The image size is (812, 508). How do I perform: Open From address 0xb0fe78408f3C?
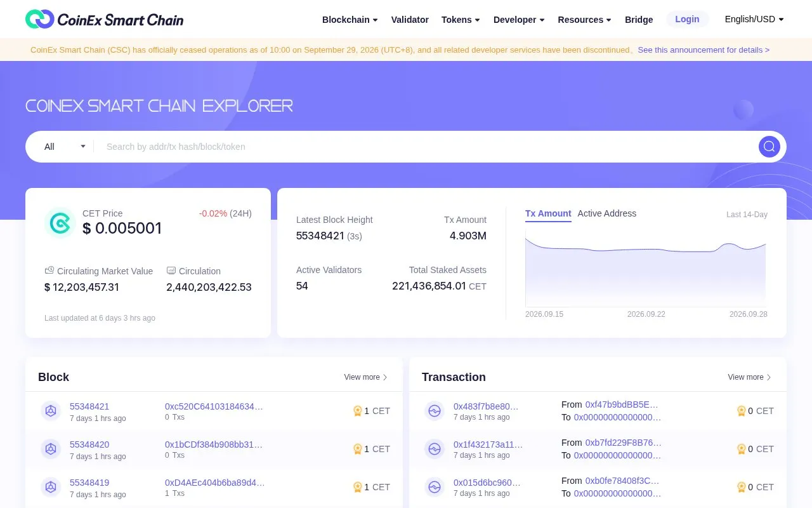coord(622,481)
